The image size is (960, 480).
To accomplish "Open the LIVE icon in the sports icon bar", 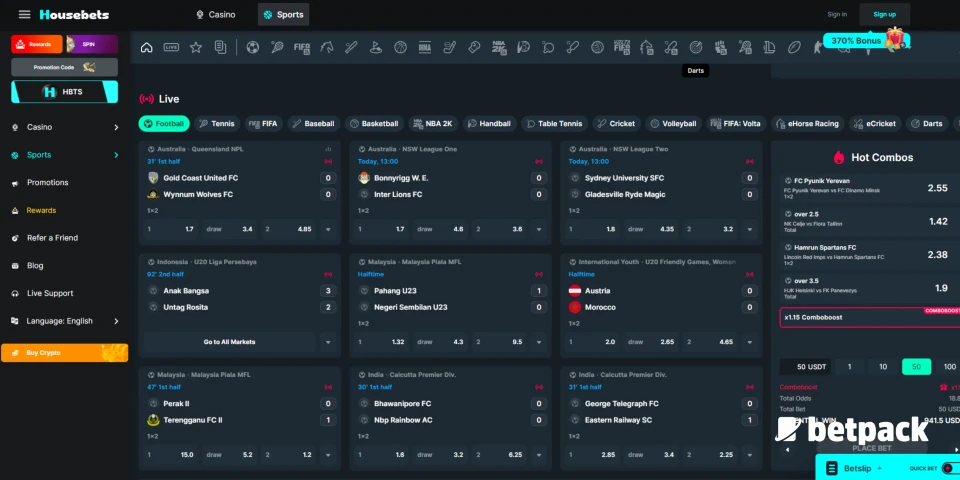I will 171,47.
